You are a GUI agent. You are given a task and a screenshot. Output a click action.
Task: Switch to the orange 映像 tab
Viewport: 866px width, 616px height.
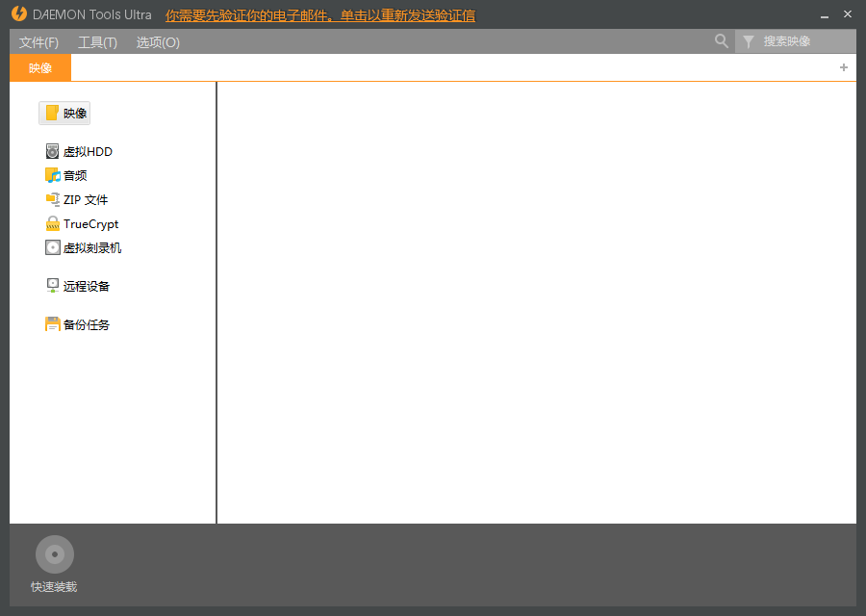click(40, 68)
